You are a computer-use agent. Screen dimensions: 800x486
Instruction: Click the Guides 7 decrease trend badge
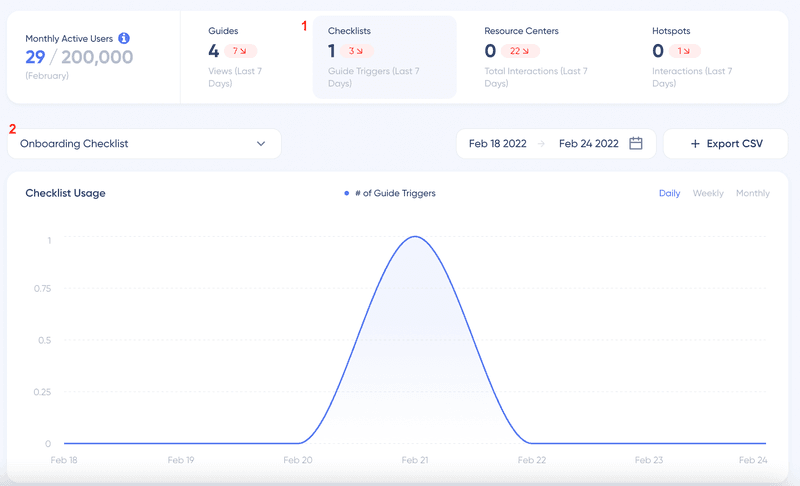240,51
